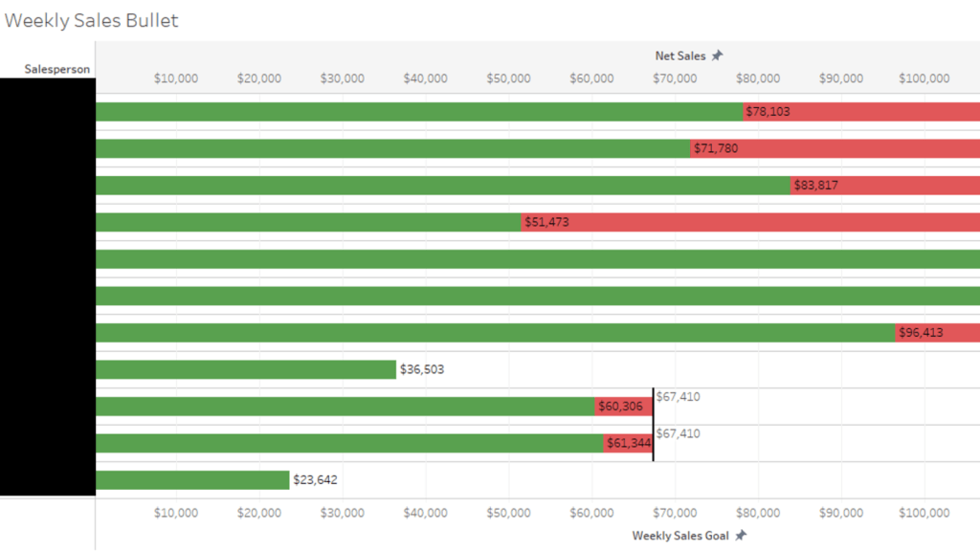
Task: Click the Salesperson column header
Action: click(x=59, y=69)
